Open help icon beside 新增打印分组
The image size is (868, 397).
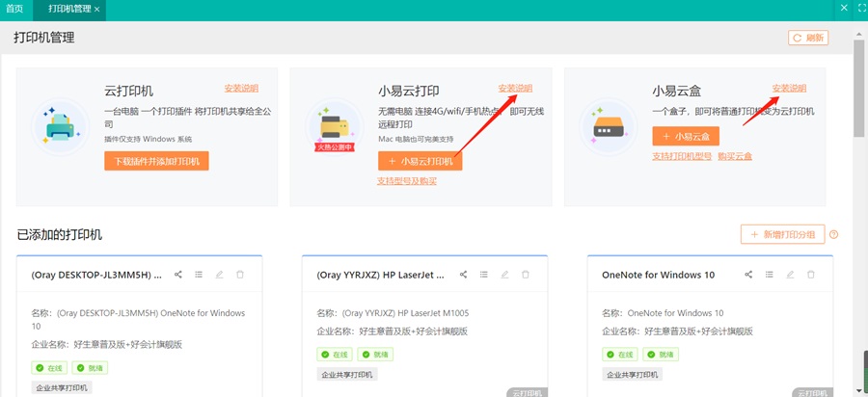(x=833, y=234)
